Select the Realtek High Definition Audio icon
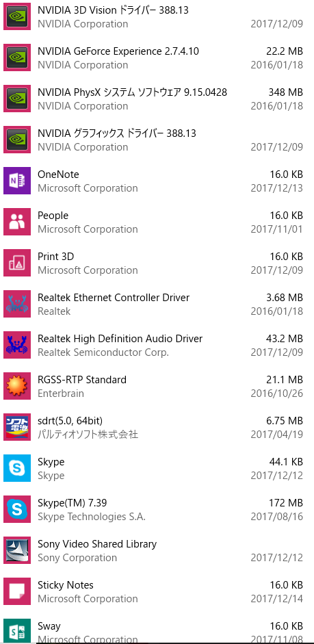Screen dimensions: 314x644 (17, 345)
